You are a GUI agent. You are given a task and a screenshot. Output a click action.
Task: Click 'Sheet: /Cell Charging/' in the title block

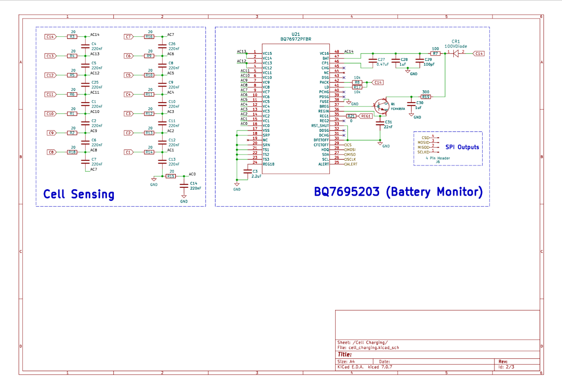(x=363, y=342)
